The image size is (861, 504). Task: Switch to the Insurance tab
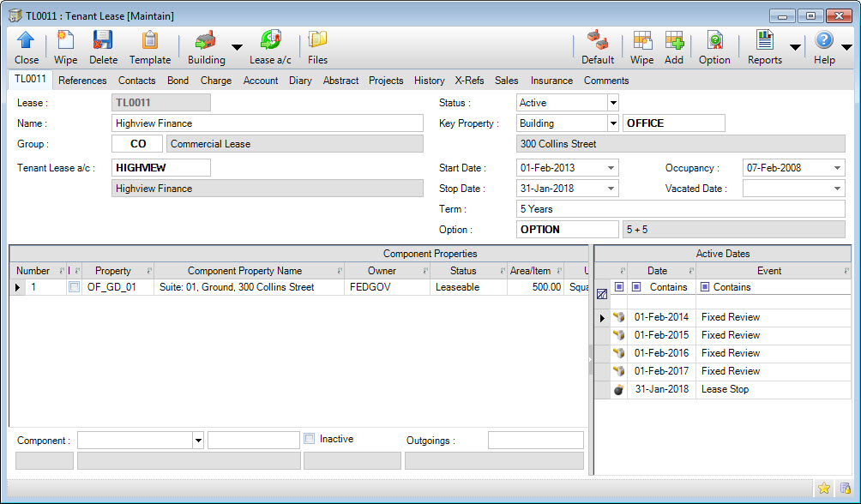[x=551, y=81]
